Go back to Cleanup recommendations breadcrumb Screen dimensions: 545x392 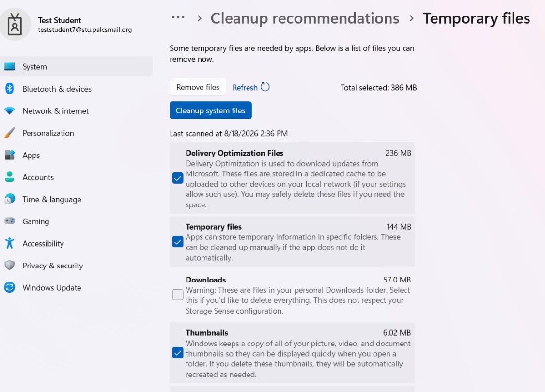point(305,18)
